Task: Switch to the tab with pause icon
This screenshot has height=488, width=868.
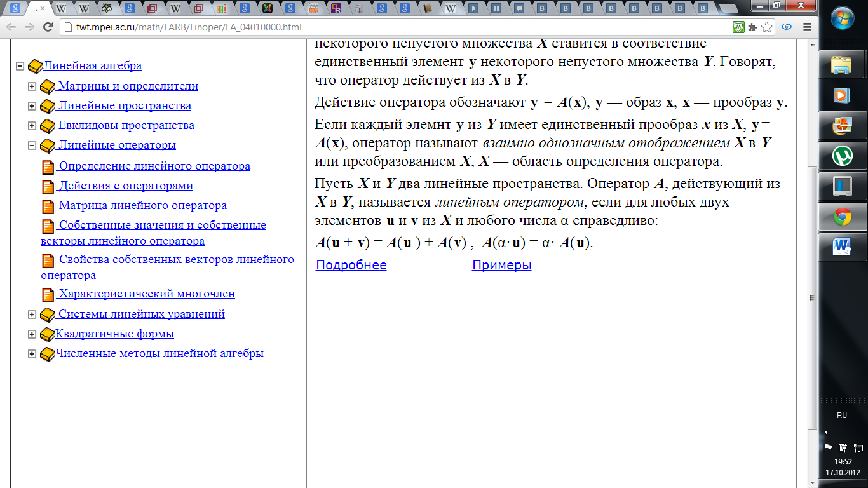Action: click(496, 9)
